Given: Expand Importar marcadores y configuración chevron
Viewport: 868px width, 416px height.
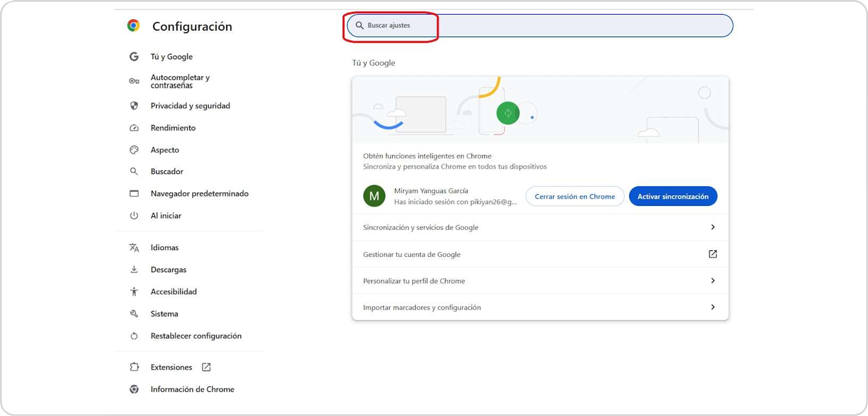Looking at the screenshot, I should tap(713, 307).
